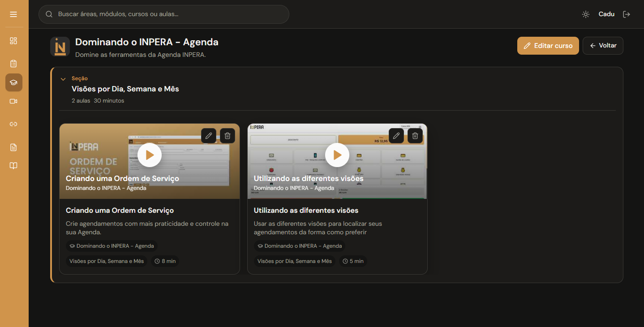The image size is (644, 327).
Task: Click course tag on Utilizando as diferentes card
Action: pyautogui.click(x=300, y=246)
